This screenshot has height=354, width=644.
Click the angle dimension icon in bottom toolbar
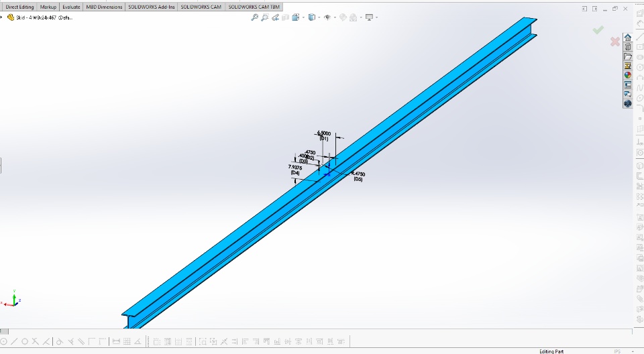(138, 341)
